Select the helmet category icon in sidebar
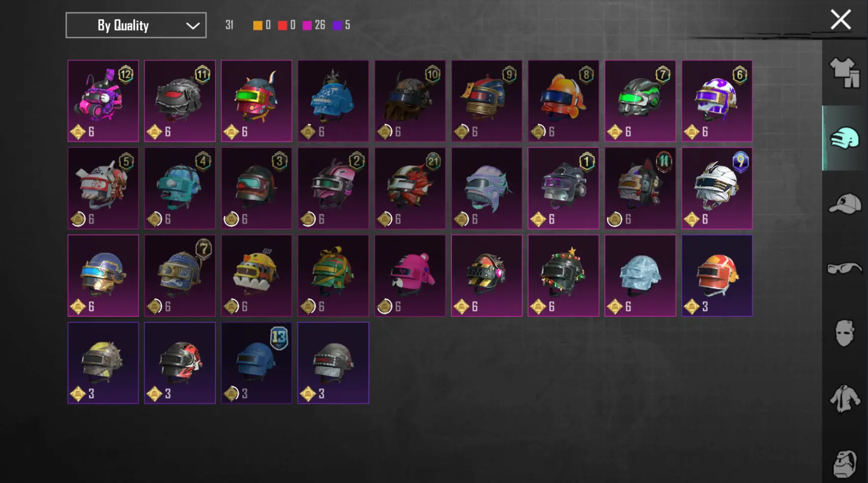The image size is (868, 483). (844, 138)
